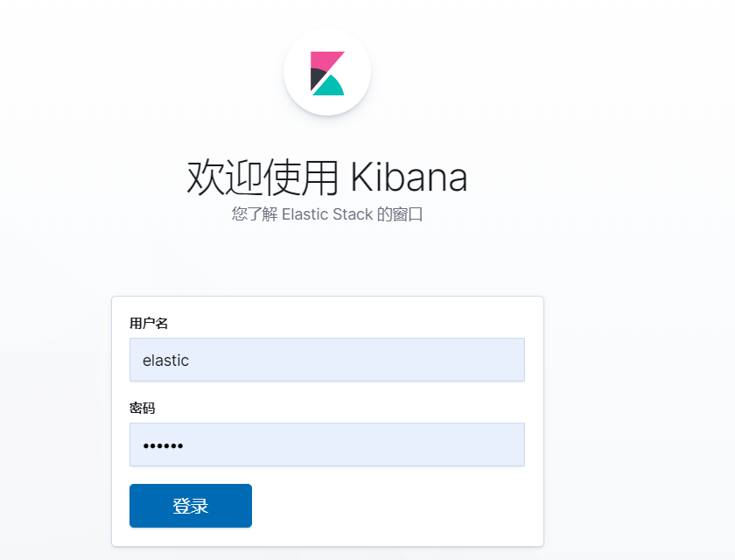This screenshot has width=735, height=560.
Task: Click the dark segment of Kibana logo
Action: (316, 79)
